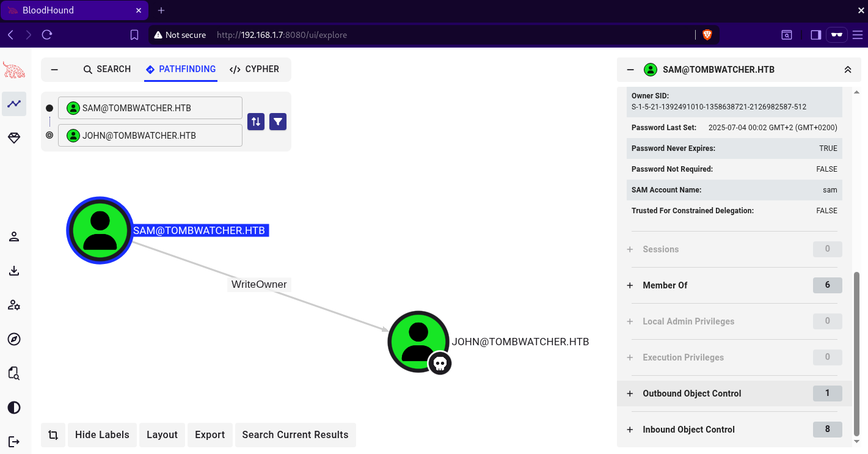Hide Labels on the graph
Viewport: 868px width, 454px height.
click(x=102, y=435)
